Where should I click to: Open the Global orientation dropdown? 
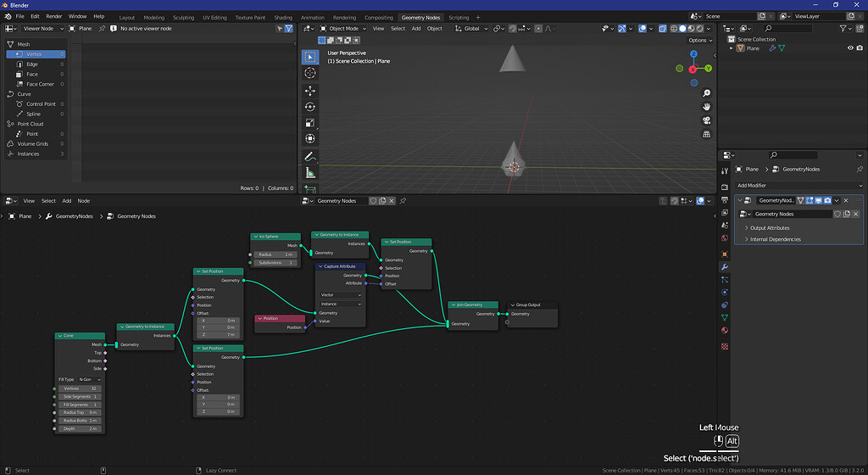pyautogui.click(x=471, y=28)
